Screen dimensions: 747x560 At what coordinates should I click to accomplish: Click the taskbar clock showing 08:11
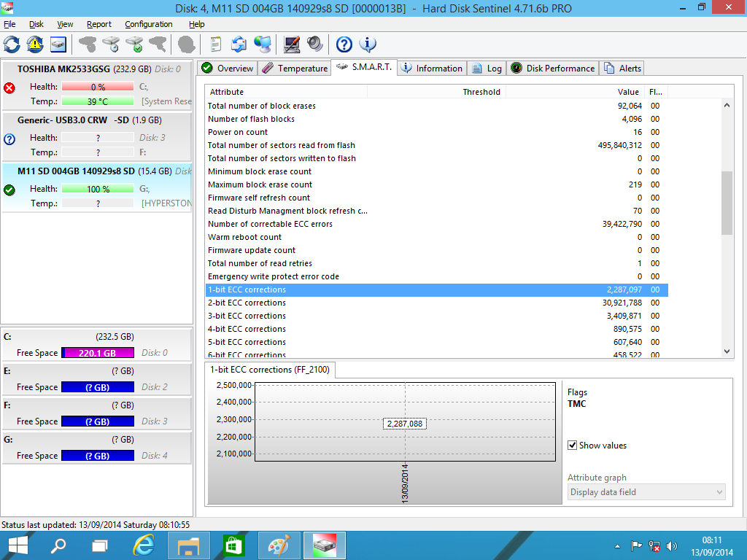click(x=712, y=545)
